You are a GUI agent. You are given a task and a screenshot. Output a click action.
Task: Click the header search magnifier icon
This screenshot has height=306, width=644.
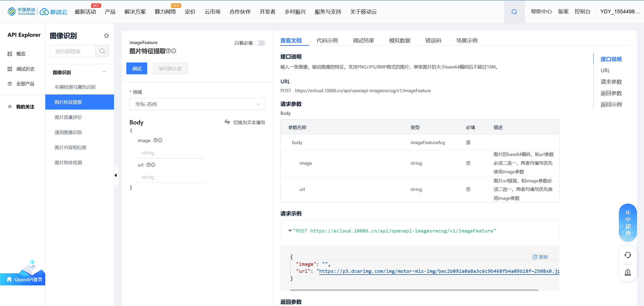tap(514, 12)
